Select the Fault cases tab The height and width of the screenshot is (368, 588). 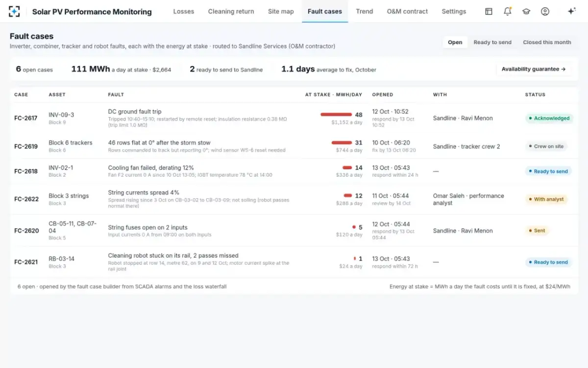(x=325, y=11)
